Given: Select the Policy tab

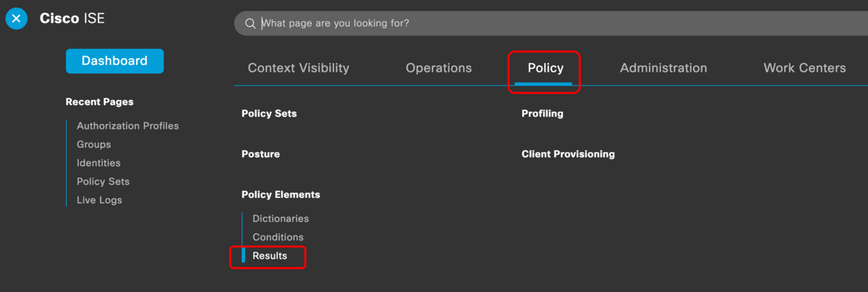Looking at the screenshot, I should tap(545, 68).
